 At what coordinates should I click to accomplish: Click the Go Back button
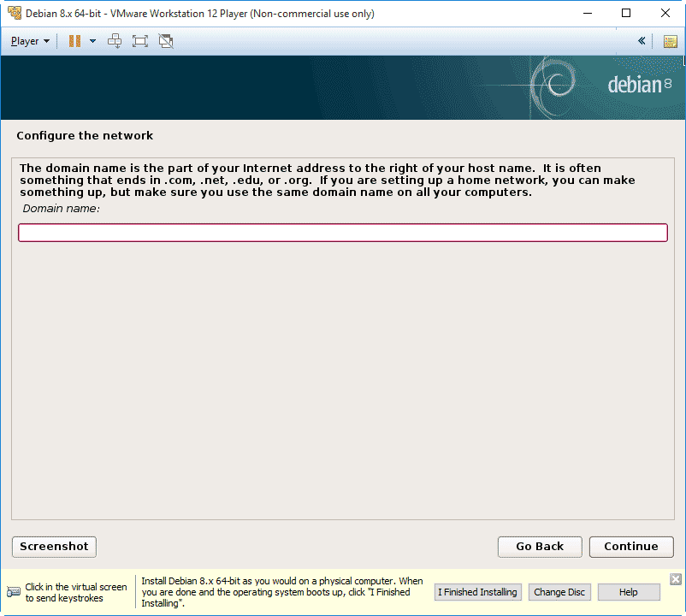[540, 547]
